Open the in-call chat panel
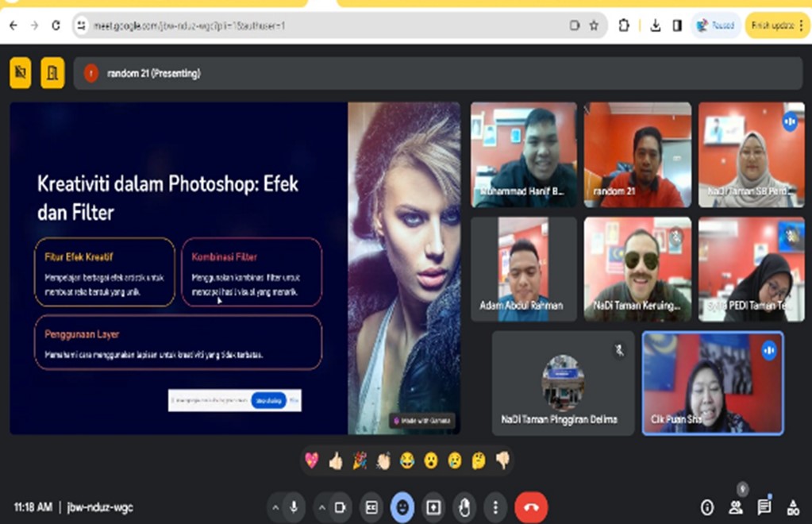The width and height of the screenshot is (812, 524). pyautogui.click(x=764, y=507)
